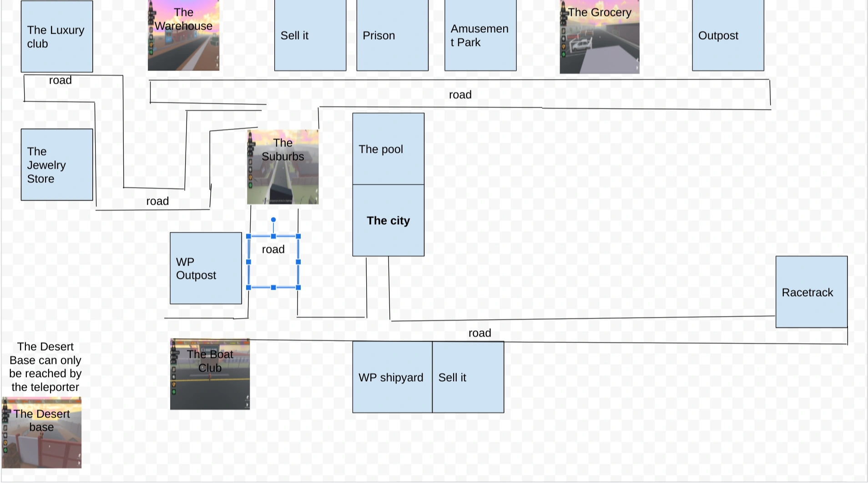Select the Racetrack box
The image size is (868, 483).
pos(811,292)
